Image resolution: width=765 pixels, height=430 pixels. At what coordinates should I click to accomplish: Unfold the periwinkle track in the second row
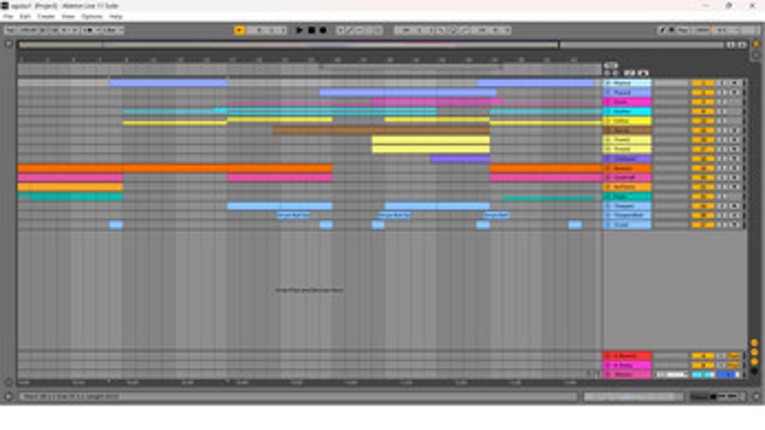(608, 92)
